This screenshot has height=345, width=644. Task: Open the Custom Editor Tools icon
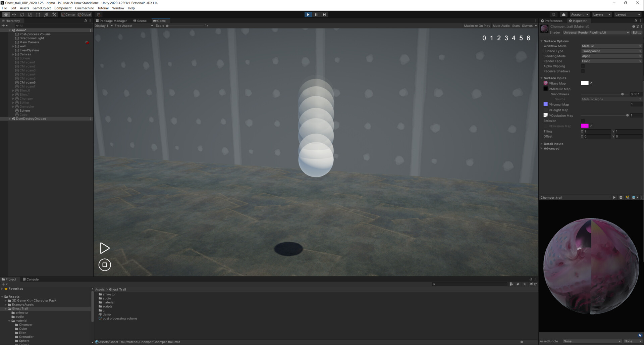[x=54, y=14]
